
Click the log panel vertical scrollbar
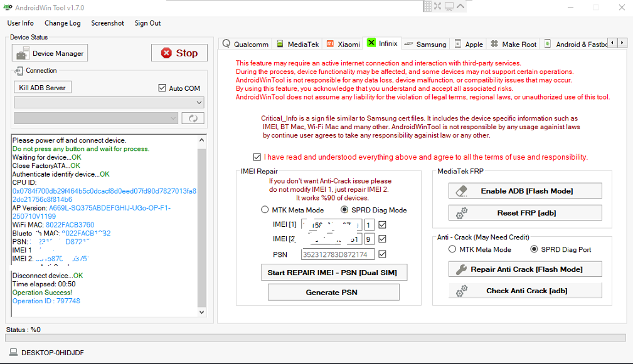point(201,226)
